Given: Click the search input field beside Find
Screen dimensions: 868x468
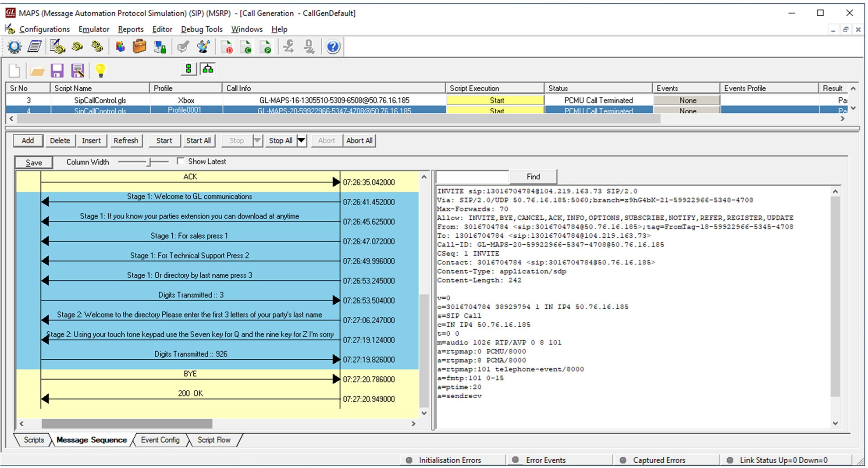Looking at the screenshot, I should (x=473, y=176).
